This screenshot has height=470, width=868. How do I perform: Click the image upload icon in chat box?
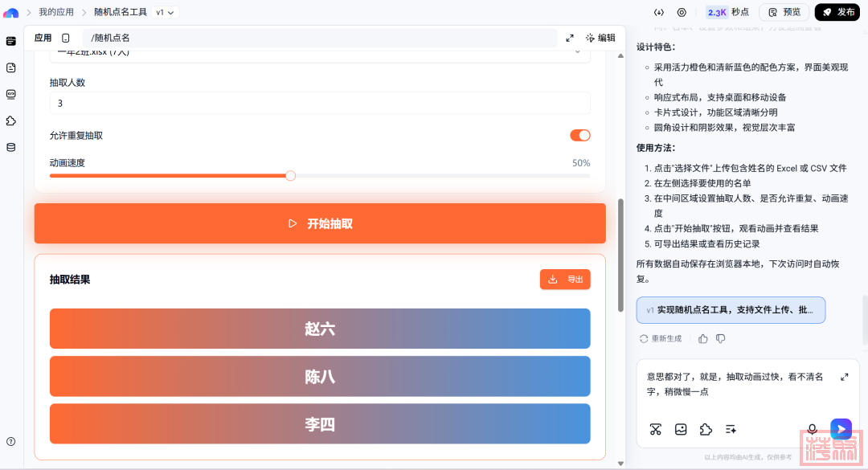[681, 429]
